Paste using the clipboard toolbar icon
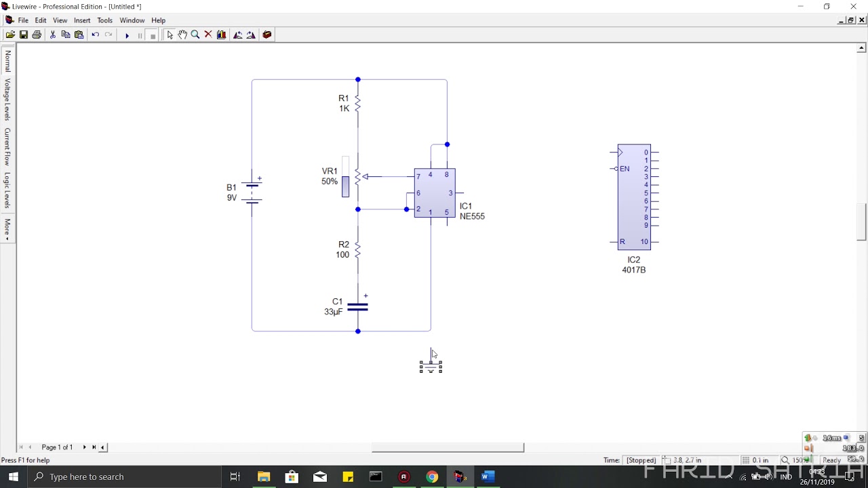This screenshot has width=868, height=488. click(x=79, y=35)
